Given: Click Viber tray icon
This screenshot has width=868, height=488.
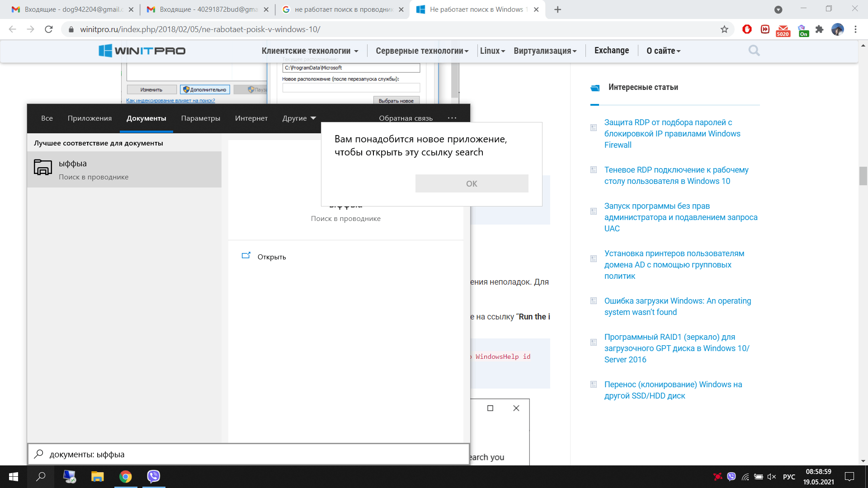Looking at the screenshot, I should pyautogui.click(x=731, y=476).
